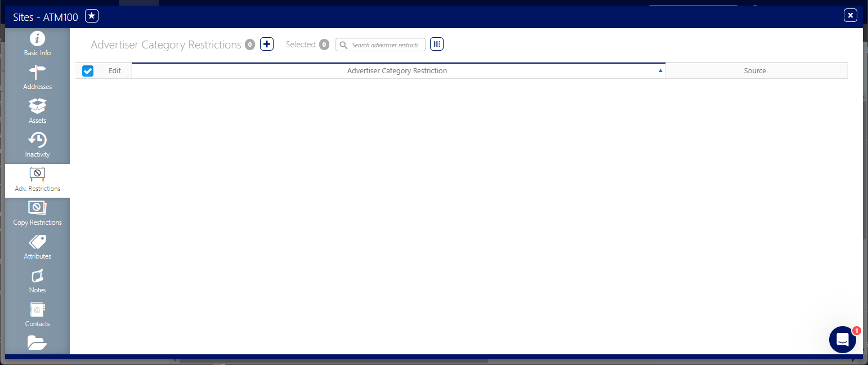Close the Sites - ATM100 dialog
Viewport: 868px width, 365px height.
[850, 16]
